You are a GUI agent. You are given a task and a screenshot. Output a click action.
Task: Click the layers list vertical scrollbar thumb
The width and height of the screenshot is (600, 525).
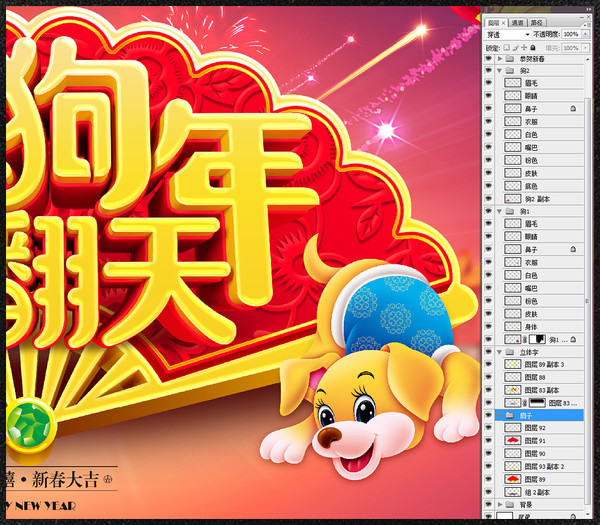coord(588,301)
